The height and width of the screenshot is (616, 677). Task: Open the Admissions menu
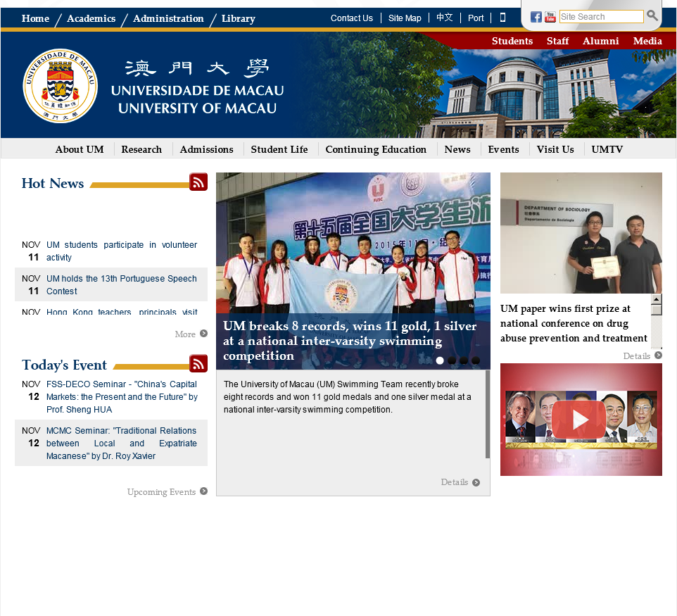(206, 149)
